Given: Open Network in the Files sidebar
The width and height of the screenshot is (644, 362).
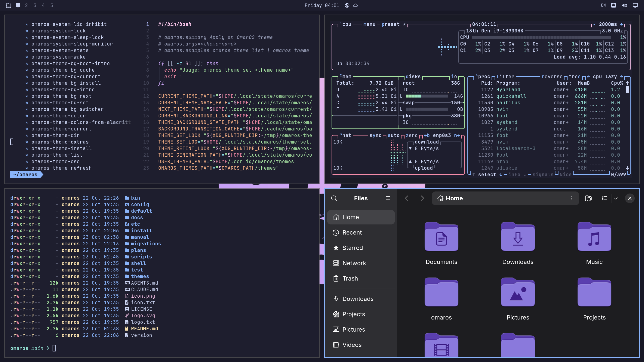Looking at the screenshot, I should [361, 263].
